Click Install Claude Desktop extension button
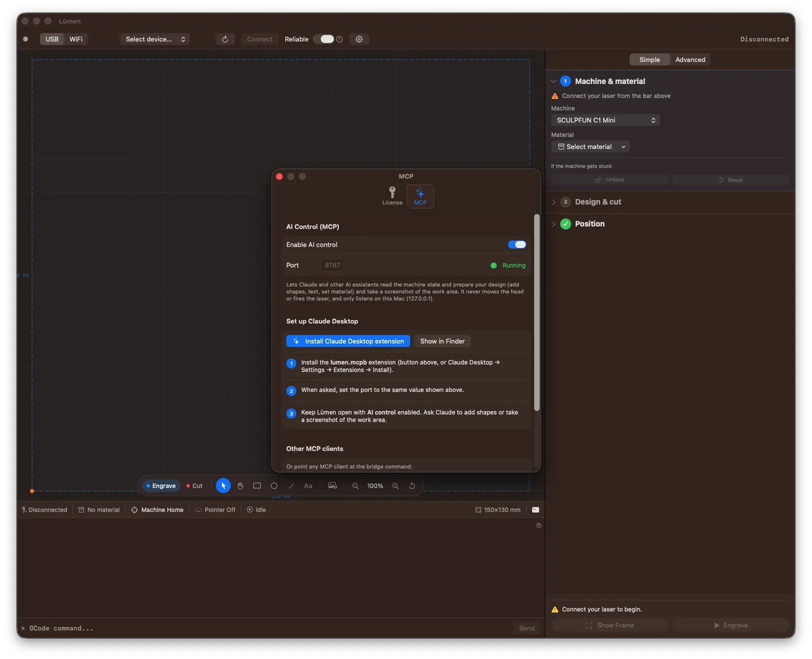The height and width of the screenshot is (659, 812). (348, 341)
